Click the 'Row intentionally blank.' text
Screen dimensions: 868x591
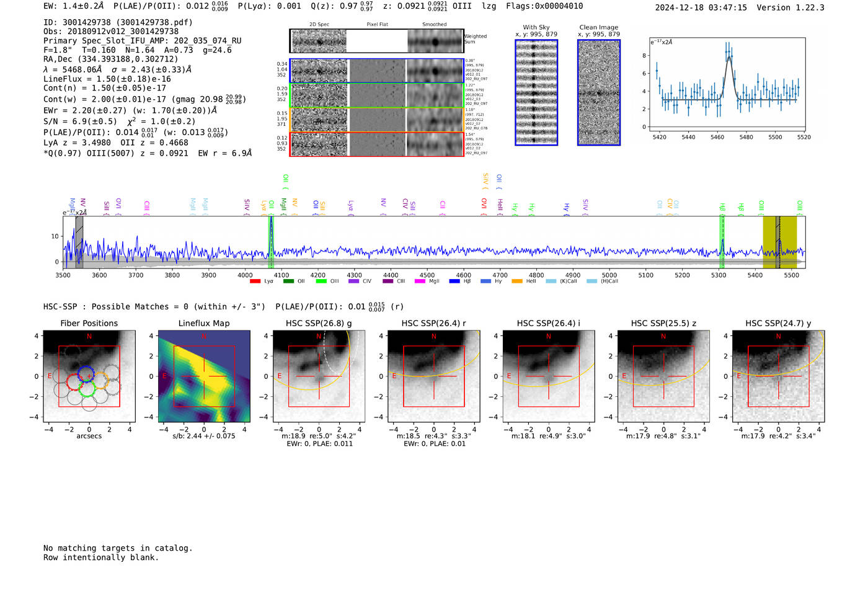tap(101, 558)
